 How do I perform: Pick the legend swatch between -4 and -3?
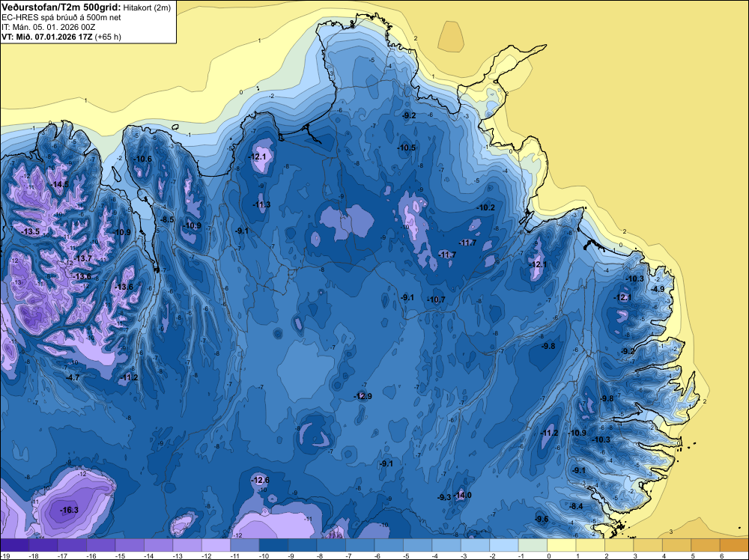click(446, 545)
